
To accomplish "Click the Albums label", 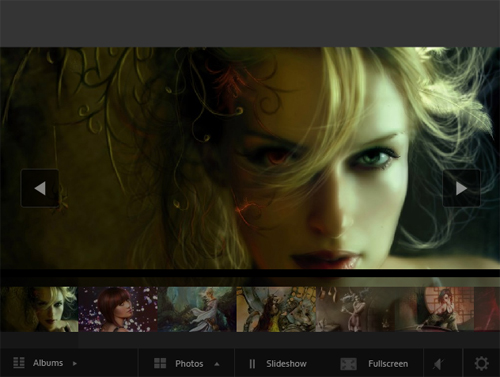I will (x=48, y=363).
